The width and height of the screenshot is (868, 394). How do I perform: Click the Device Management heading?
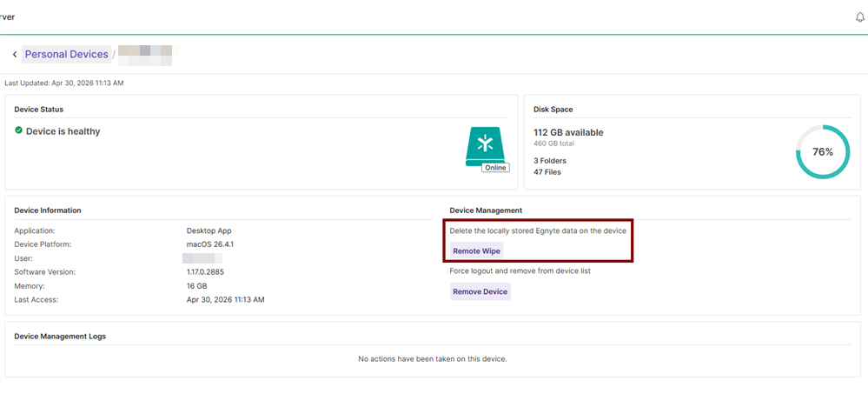coord(486,210)
